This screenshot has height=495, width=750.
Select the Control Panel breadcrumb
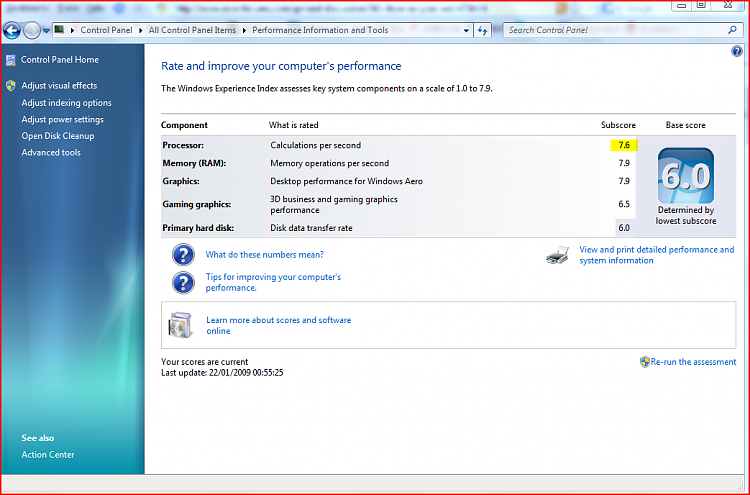coord(106,30)
